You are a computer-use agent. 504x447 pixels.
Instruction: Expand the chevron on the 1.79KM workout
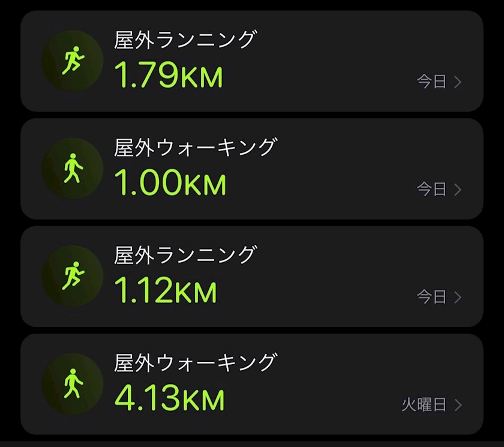pyautogui.click(x=458, y=82)
